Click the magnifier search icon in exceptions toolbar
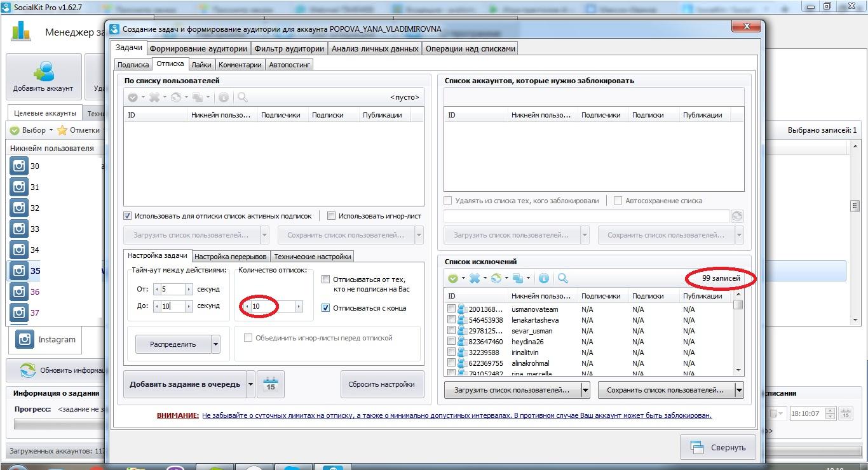This screenshot has height=470, width=868. click(562, 278)
